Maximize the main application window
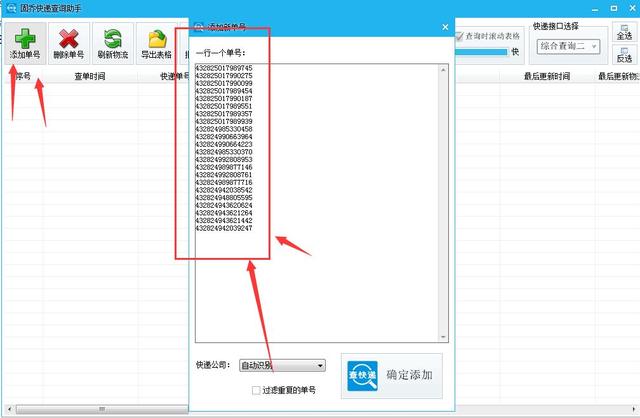This screenshot has height=418, width=640. tap(614, 8)
